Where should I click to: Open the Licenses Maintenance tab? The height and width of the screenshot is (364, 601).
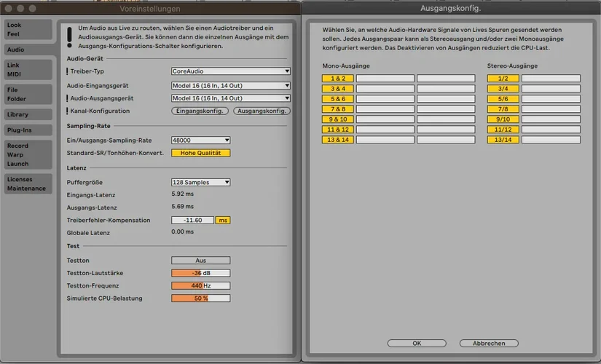(x=27, y=183)
